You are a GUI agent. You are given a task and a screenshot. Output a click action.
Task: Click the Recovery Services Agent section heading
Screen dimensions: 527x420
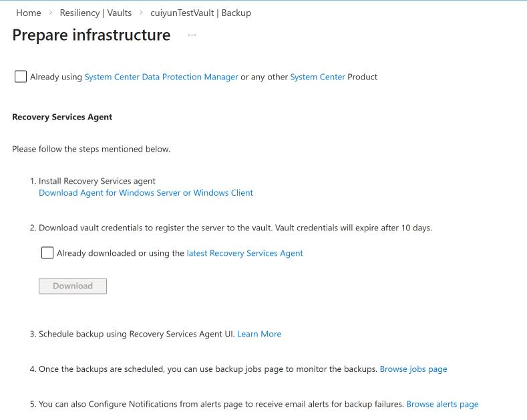tap(62, 117)
